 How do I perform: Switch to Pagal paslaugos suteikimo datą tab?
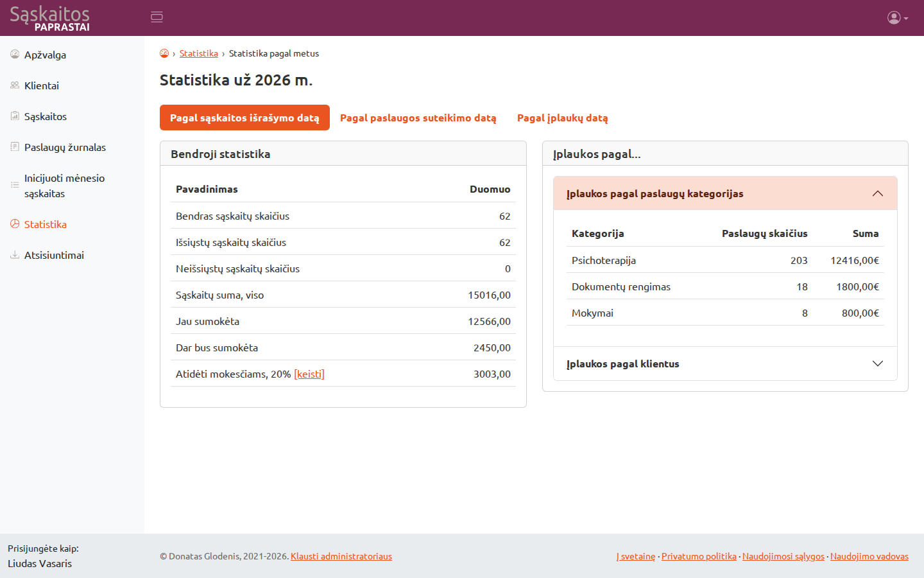click(x=418, y=118)
